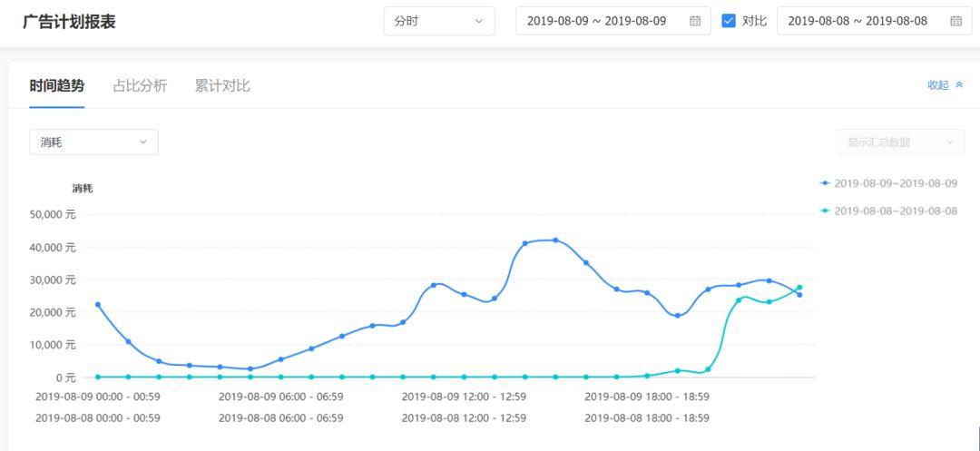This screenshot has width=980, height=451.
Task: Click x-axis label 2019-08-08 00:00 - 00:59
Action: [x=97, y=417]
